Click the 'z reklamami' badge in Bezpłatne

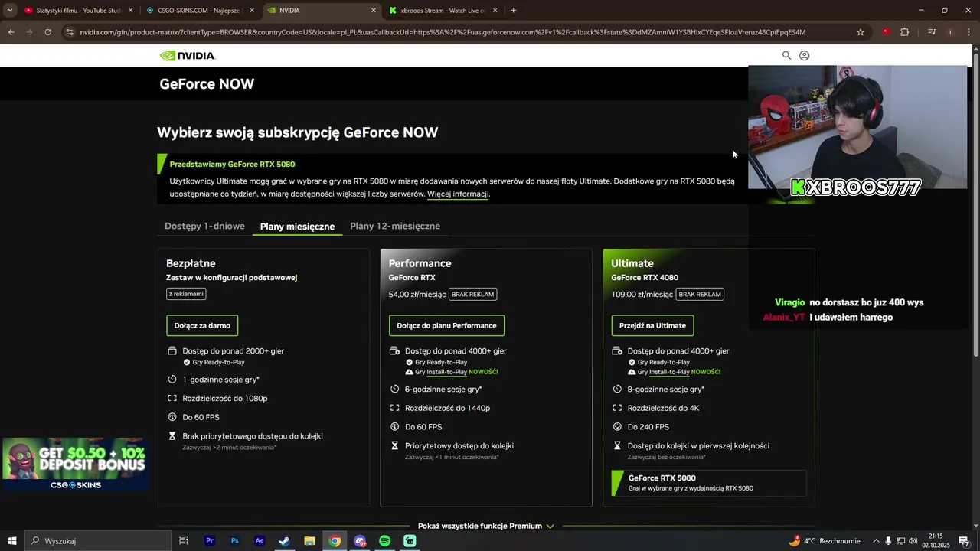coord(186,294)
